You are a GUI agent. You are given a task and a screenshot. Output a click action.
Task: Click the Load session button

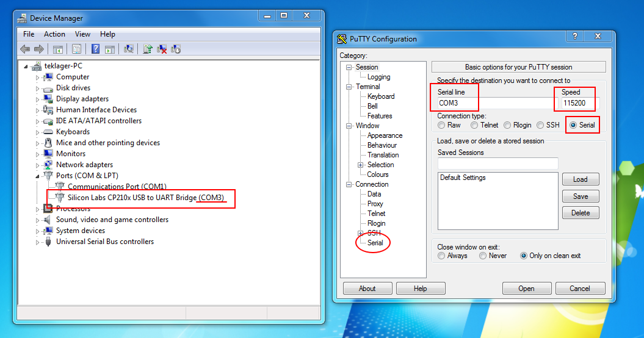581,179
